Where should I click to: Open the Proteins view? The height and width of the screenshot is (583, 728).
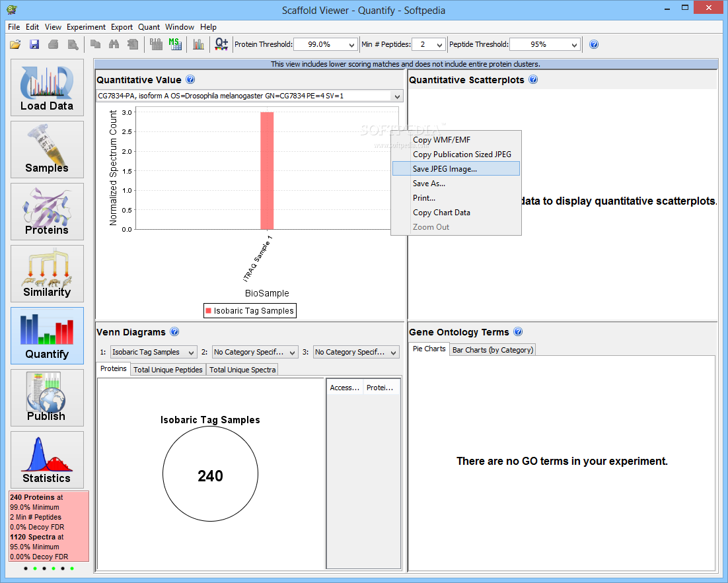[48, 212]
